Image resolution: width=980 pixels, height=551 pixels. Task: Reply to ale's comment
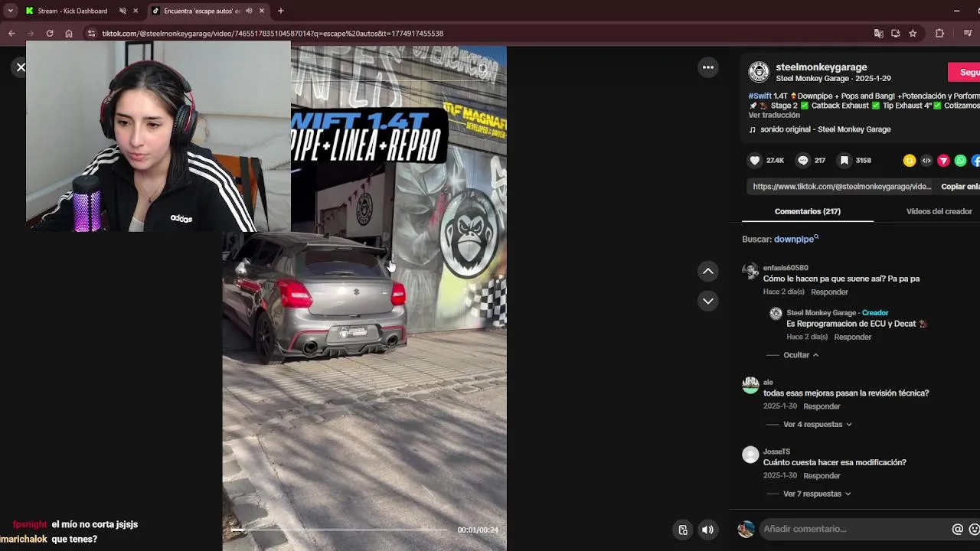(822, 406)
